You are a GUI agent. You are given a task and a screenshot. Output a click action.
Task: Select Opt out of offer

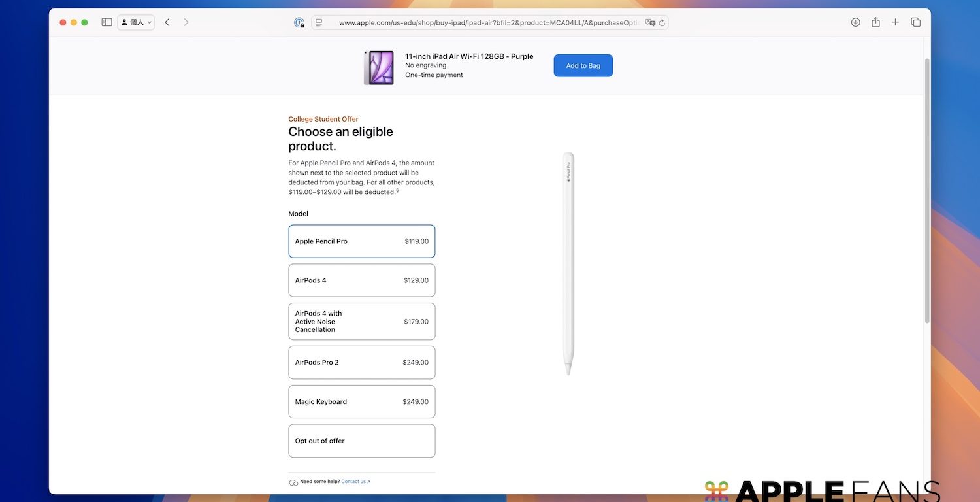pos(361,441)
